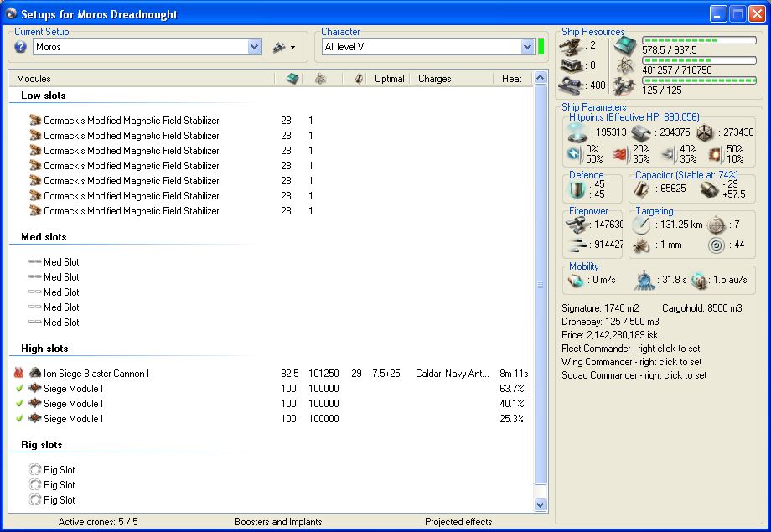This screenshot has height=532, width=771.
Task: Select the first Cormack's Modified Magnetic Field Stabilizer
Action: [132, 121]
